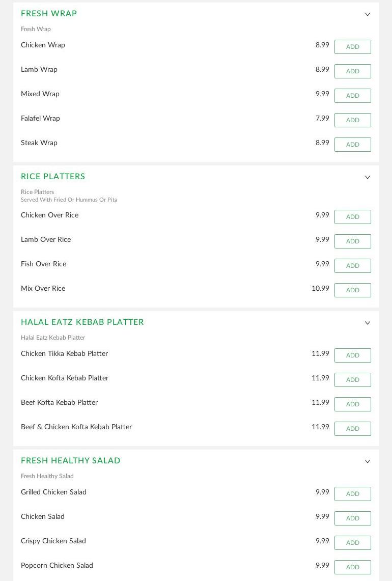The width and height of the screenshot is (392, 581).
Task: Add Chicken Wrap to order
Action: click(352, 47)
